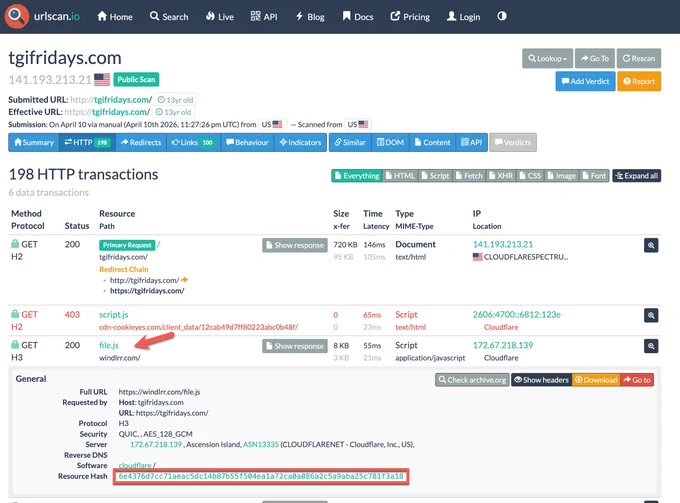The image size is (680, 503).
Task: Click the magnifier icon in the 141.193.213.21 row
Action: [651, 245]
